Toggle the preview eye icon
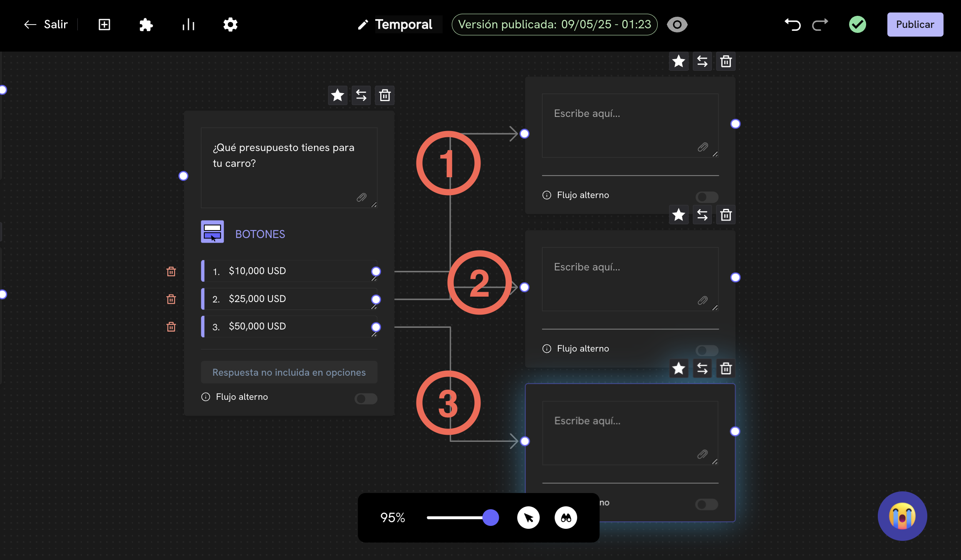Viewport: 961px width, 560px height. 677,25
